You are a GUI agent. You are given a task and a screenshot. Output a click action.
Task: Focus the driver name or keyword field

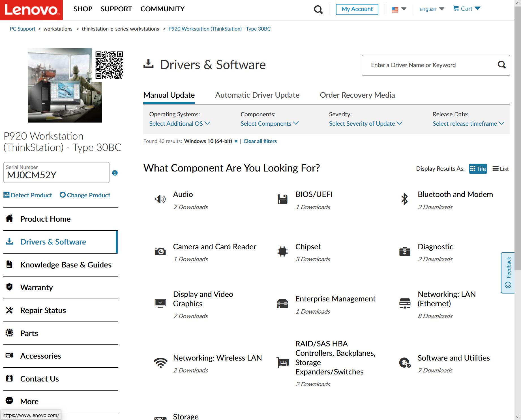pyautogui.click(x=430, y=65)
